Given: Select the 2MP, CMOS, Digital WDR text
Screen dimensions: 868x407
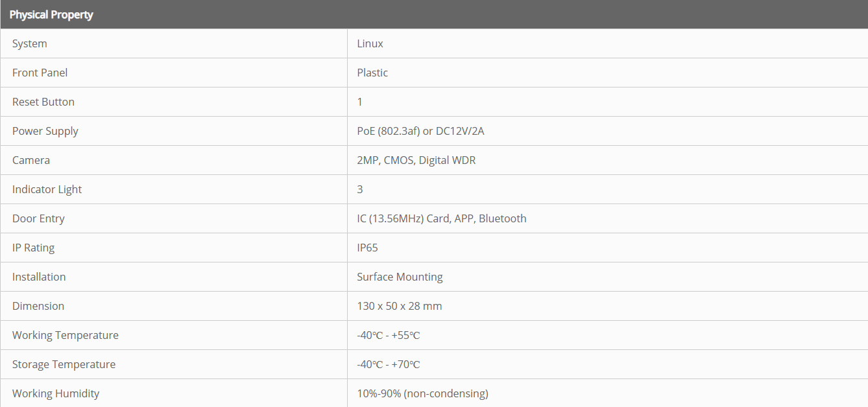Looking at the screenshot, I should pos(416,160).
